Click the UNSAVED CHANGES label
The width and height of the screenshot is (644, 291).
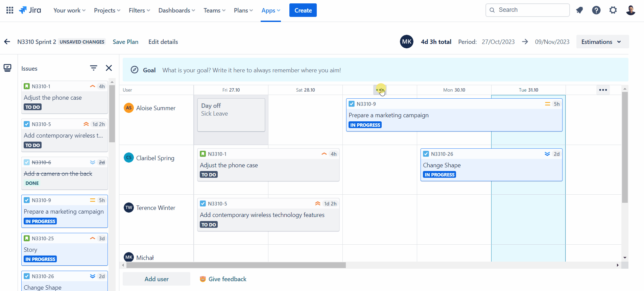tap(82, 42)
